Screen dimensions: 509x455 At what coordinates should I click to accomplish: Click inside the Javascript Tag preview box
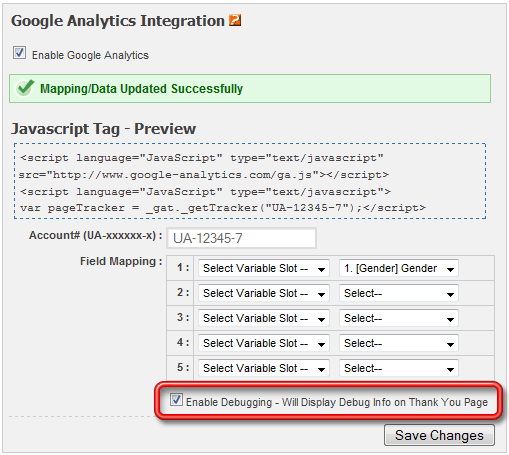pos(250,181)
